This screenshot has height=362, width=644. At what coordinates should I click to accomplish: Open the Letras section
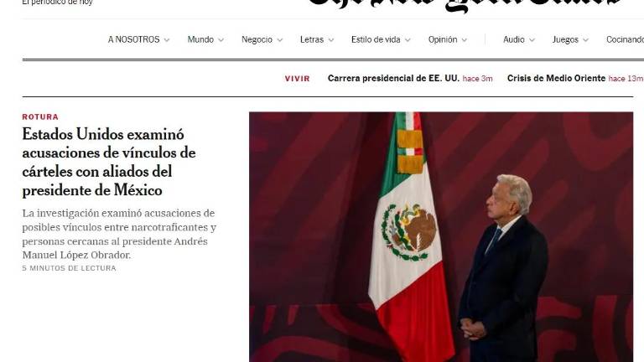click(312, 40)
